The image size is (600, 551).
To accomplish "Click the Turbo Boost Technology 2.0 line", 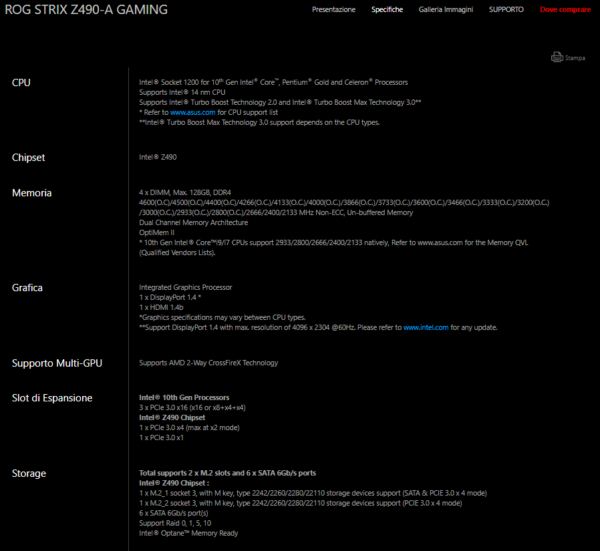I will pos(280,103).
